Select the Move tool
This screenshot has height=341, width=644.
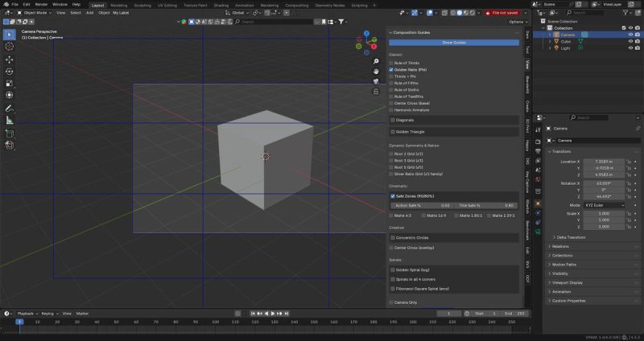10,60
